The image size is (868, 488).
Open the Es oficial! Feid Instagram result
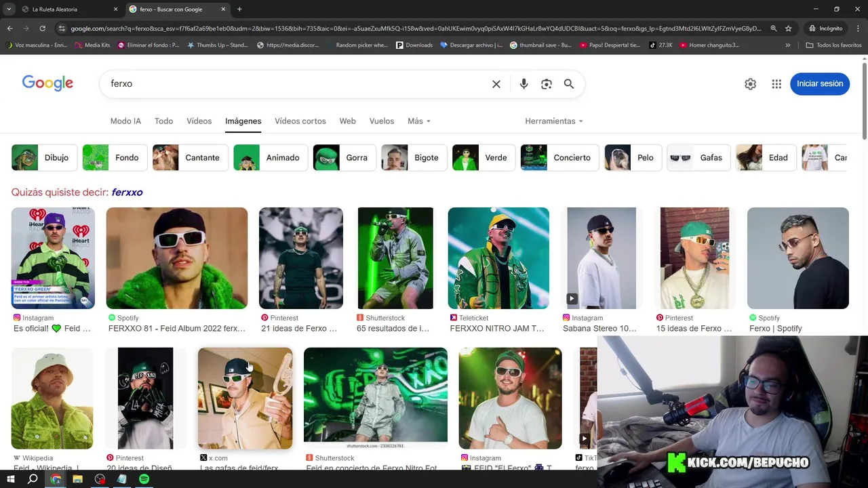53,258
